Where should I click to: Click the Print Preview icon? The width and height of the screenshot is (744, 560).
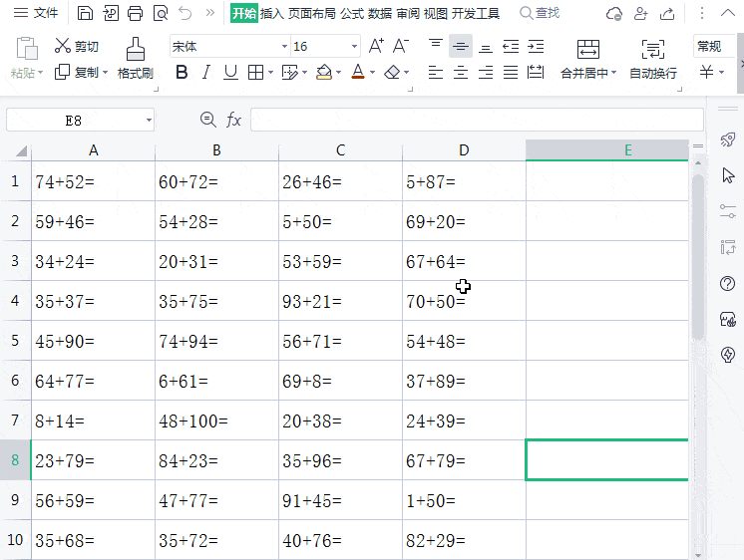(161, 13)
